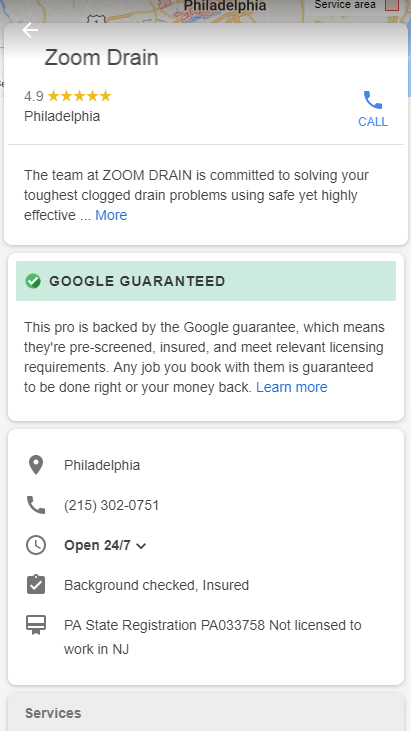Viewport: 411px width, 732px height.
Task: Click the Zoom Drain business title
Action: 101,57
